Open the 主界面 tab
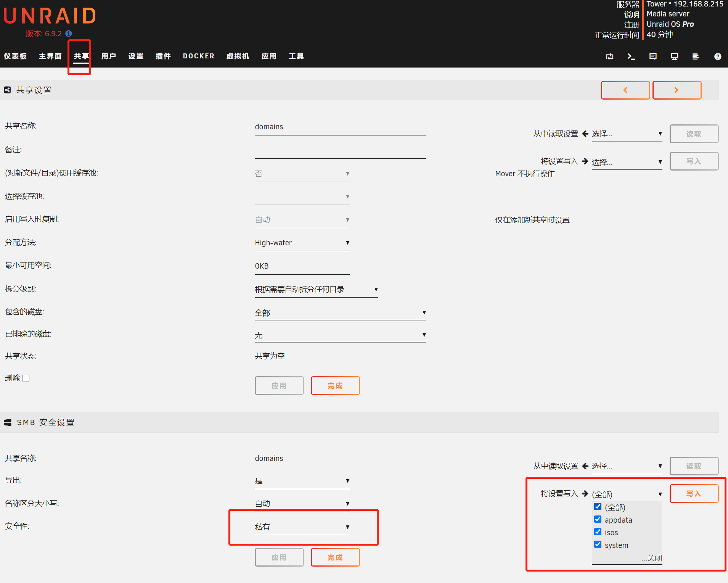The image size is (728, 583). tap(50, 56)
